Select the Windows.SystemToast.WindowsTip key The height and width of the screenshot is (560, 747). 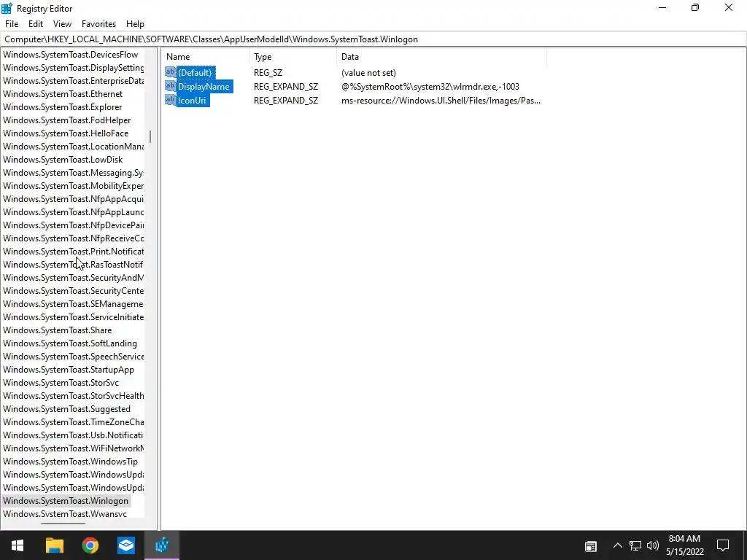tap(71, 461)
